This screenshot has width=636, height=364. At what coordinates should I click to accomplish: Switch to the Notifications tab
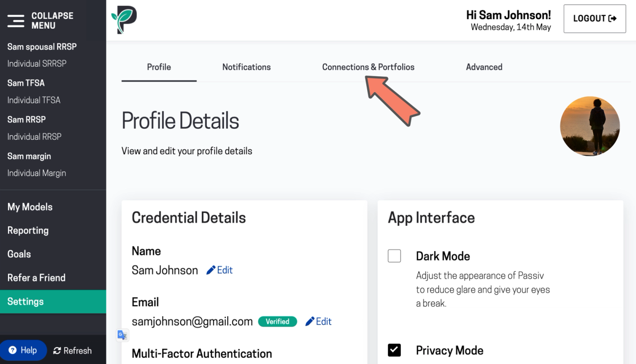pos(246,67)
